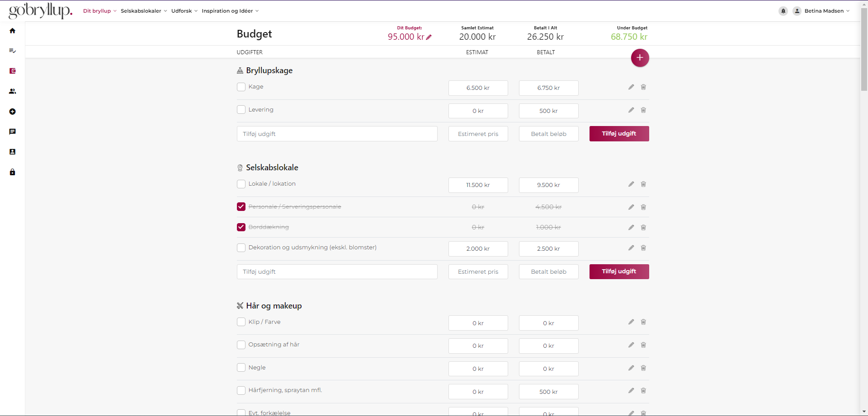This screenshot has height=416, width=868.
Task: Check the Kage checkbox
Action: coord(241,87)
